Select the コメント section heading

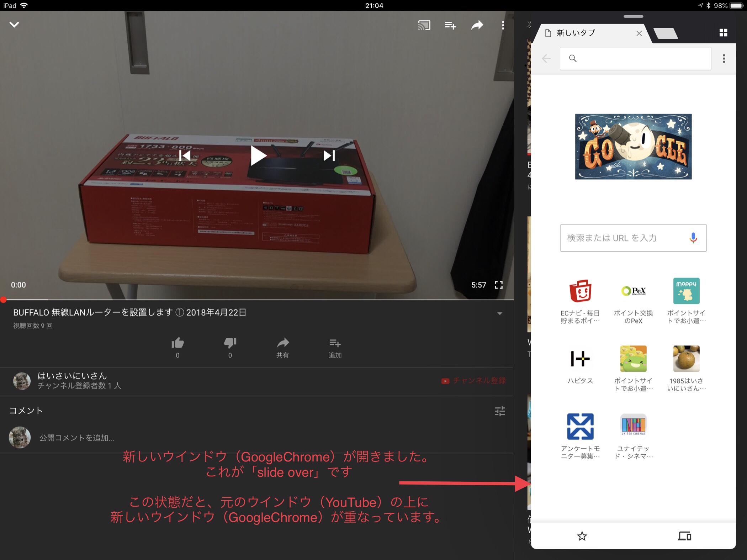pyautogui.click(x=26, y=411)
